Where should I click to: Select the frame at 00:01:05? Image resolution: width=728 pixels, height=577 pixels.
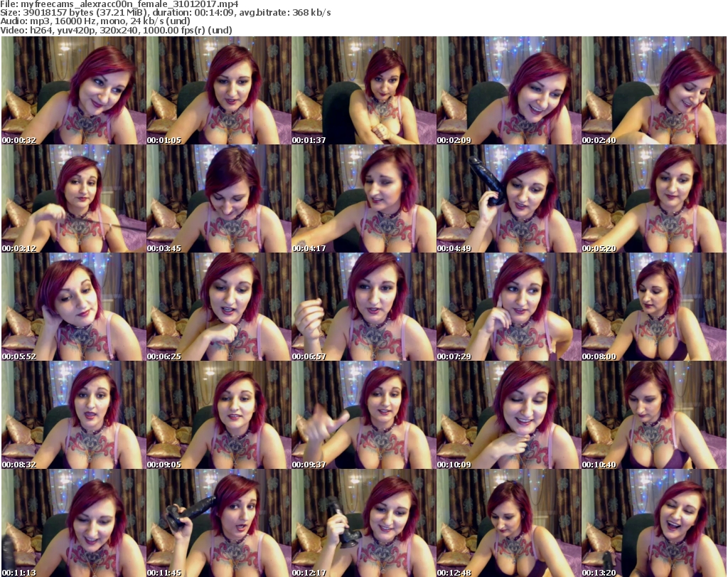pyautogui.click(x=218, y=90)
